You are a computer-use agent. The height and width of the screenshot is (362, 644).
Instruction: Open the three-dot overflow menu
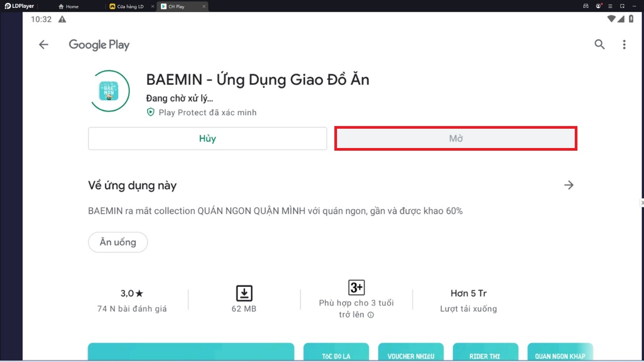pos(624,45)
